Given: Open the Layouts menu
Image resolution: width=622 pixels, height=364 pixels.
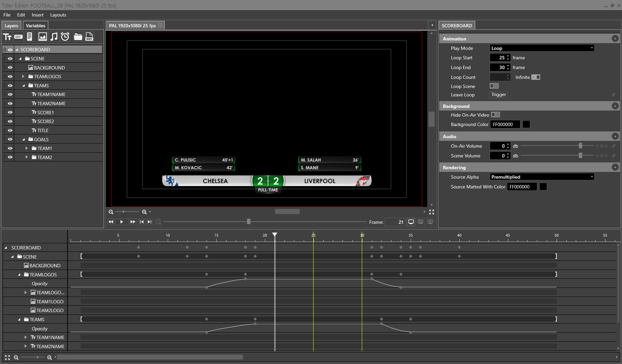Looking at the screenshot, I should pos(58,15).
